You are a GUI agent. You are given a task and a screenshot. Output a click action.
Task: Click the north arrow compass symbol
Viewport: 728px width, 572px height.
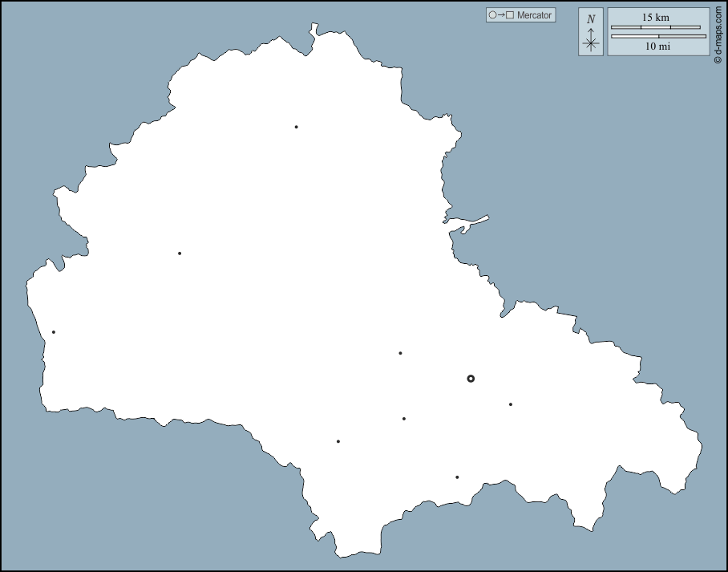[x=591, y=40]
